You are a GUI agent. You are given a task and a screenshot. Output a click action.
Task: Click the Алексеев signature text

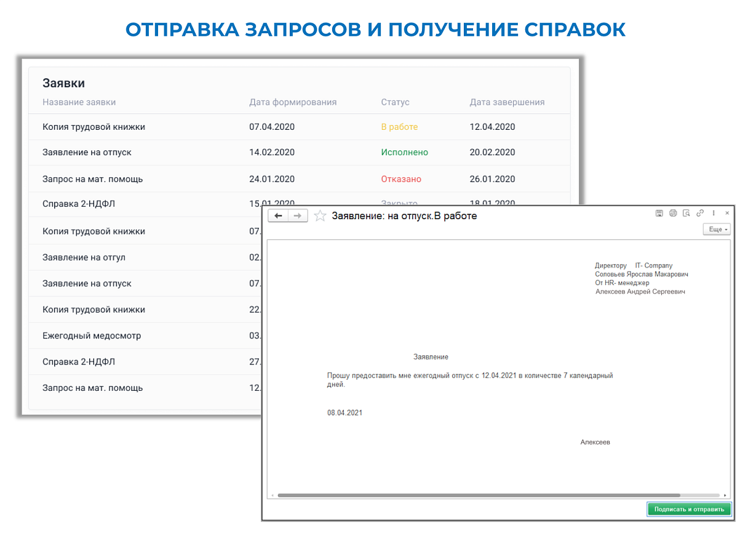tap(595, 442)
